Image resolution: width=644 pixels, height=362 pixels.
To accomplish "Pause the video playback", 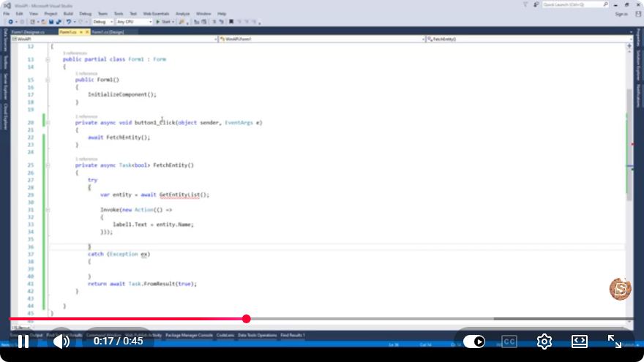I will tap(23, 342).
